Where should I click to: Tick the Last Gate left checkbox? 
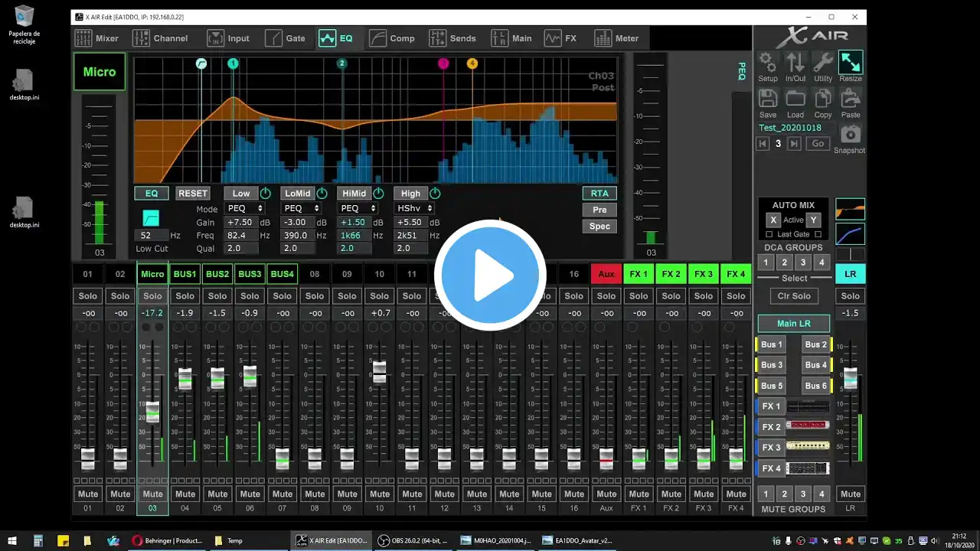pyautogui.click(x=769, y=234)
